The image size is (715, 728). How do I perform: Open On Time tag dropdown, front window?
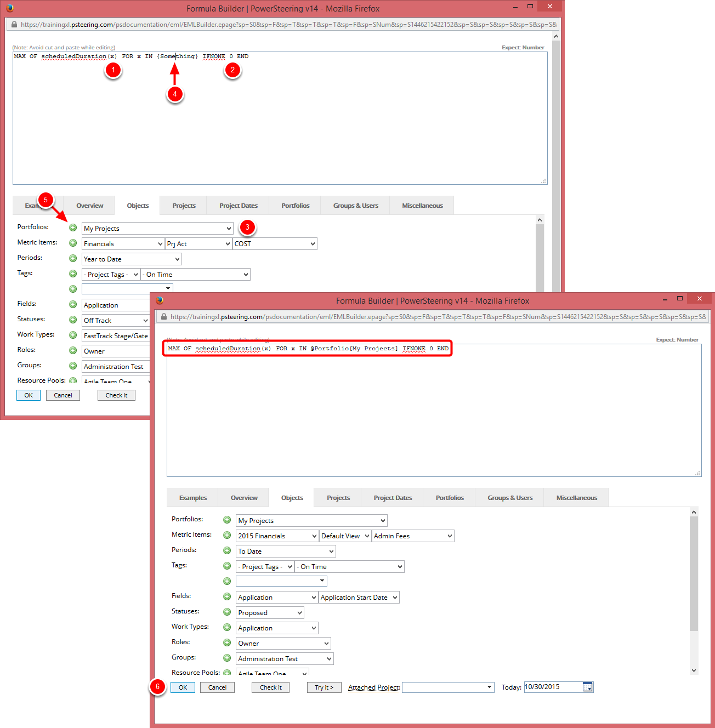(349, 566)
